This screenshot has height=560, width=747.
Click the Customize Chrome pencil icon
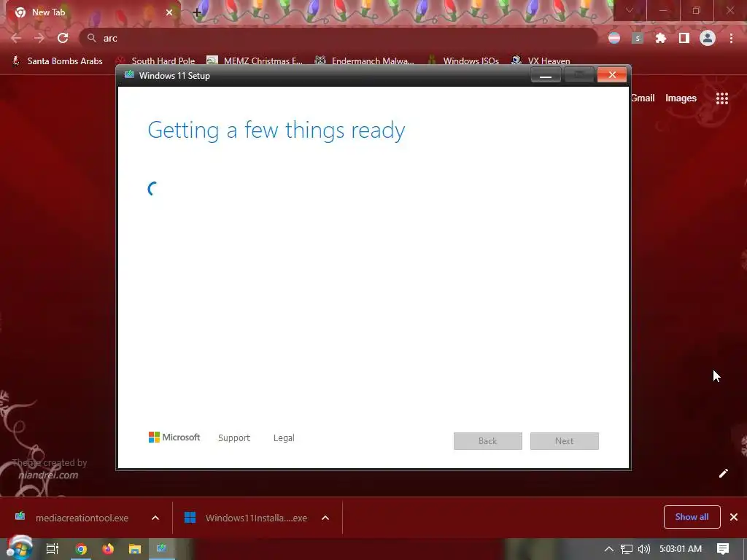(x=723, y=472)
